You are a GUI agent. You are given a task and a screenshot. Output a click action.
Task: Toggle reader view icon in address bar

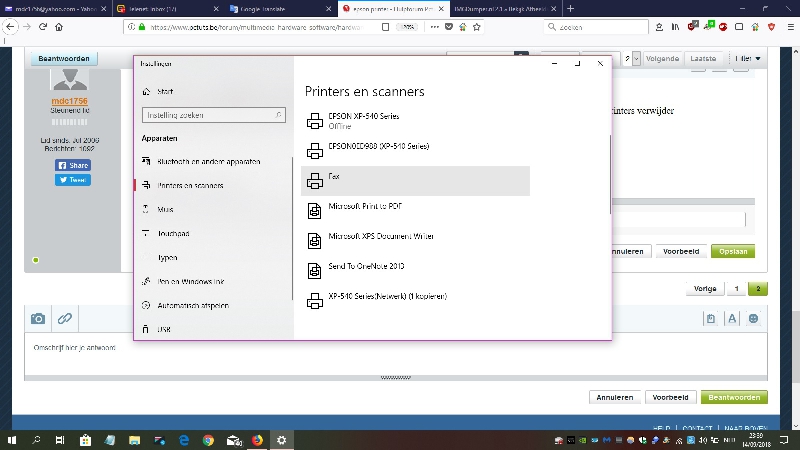(386, 27)
